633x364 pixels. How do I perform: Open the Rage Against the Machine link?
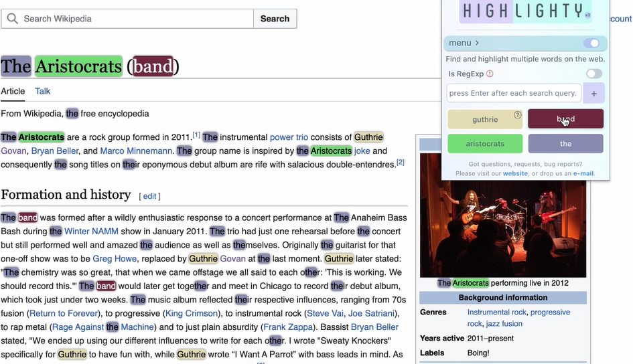pyautogui.click(x=103, y=327)
